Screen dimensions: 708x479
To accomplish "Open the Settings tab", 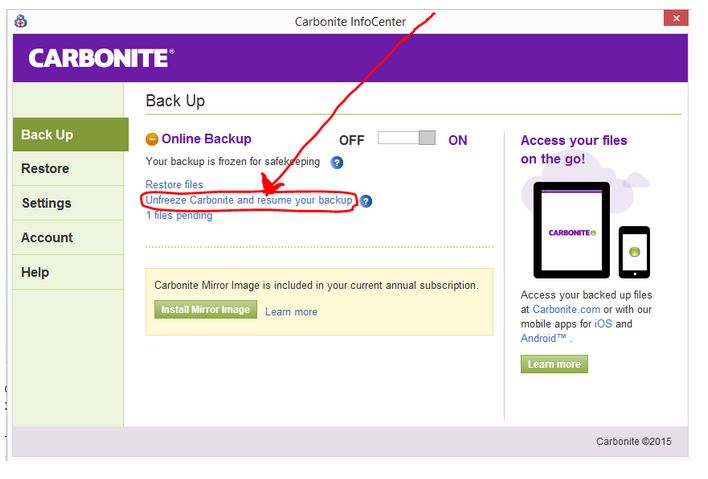I will (x=70, y=203).
